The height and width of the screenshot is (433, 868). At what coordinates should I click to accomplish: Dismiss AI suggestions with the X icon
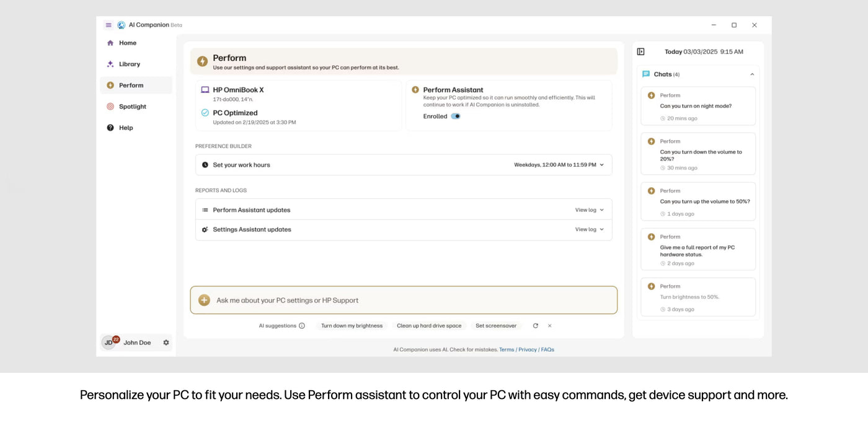click(x=549, y=326)
